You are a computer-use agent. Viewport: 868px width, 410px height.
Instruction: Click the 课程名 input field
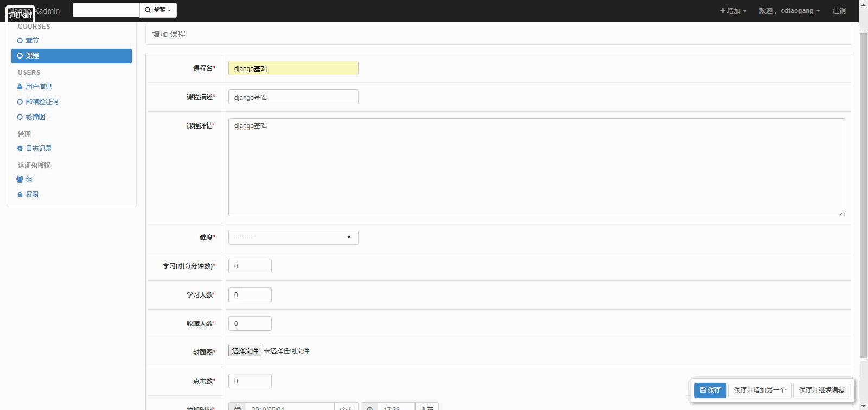(293, 68)
